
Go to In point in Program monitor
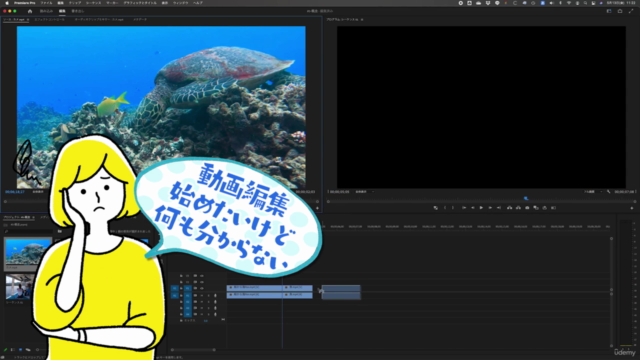click(464, 208)
